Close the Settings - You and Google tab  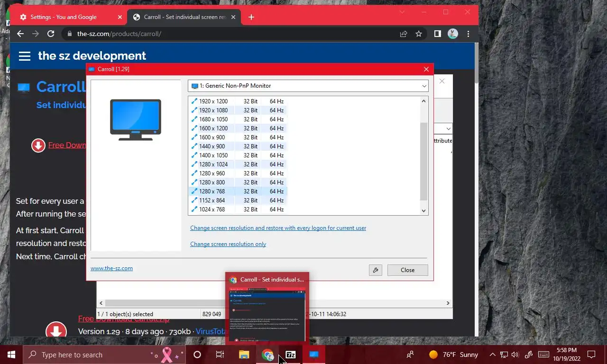pos(120,17)
